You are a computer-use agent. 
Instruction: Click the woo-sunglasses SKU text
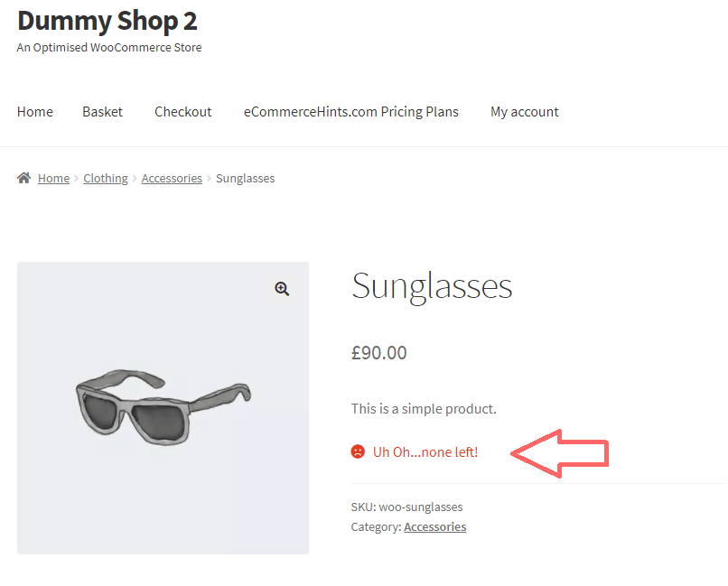[421, 507]
